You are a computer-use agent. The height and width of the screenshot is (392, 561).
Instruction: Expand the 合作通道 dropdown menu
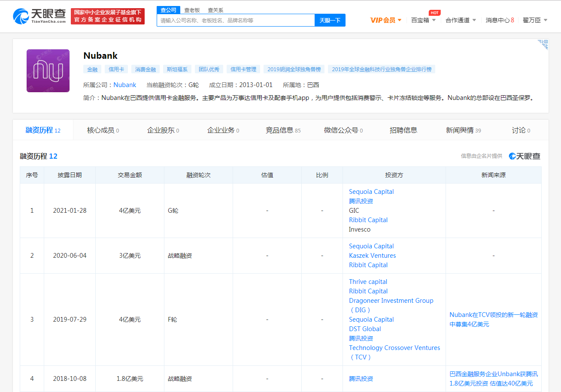[461, 20]
